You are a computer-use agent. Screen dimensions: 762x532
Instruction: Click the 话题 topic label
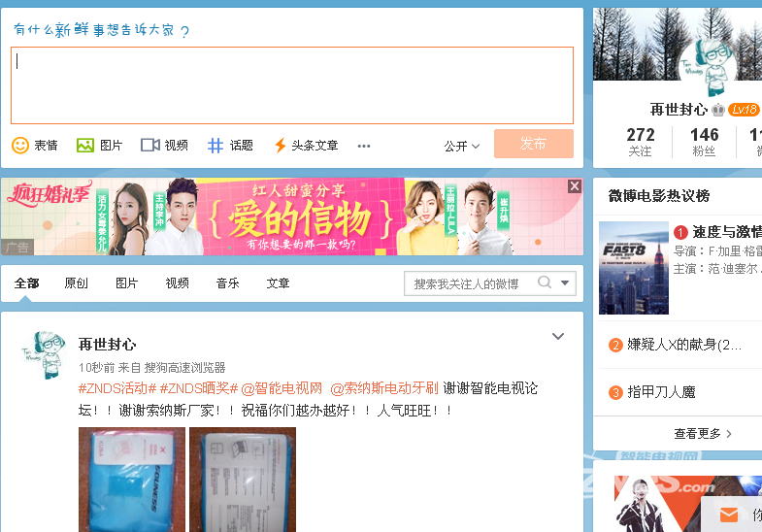pyautogui.click(x=242, y=145)
